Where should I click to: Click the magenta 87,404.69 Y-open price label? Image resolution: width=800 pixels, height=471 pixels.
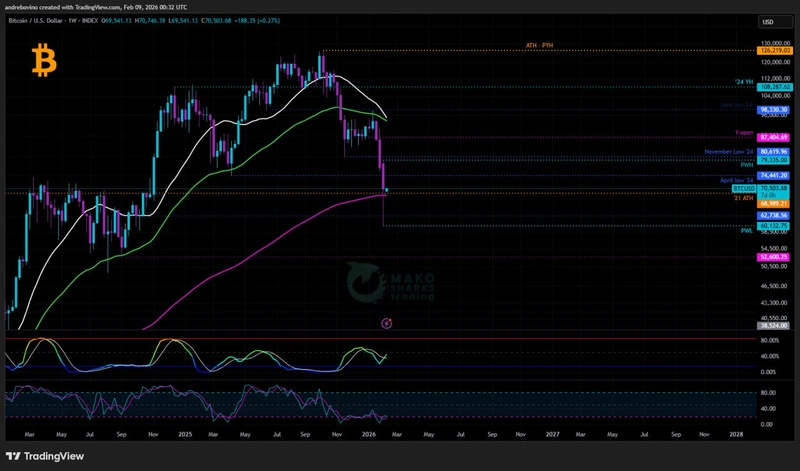tap(774, 136)
